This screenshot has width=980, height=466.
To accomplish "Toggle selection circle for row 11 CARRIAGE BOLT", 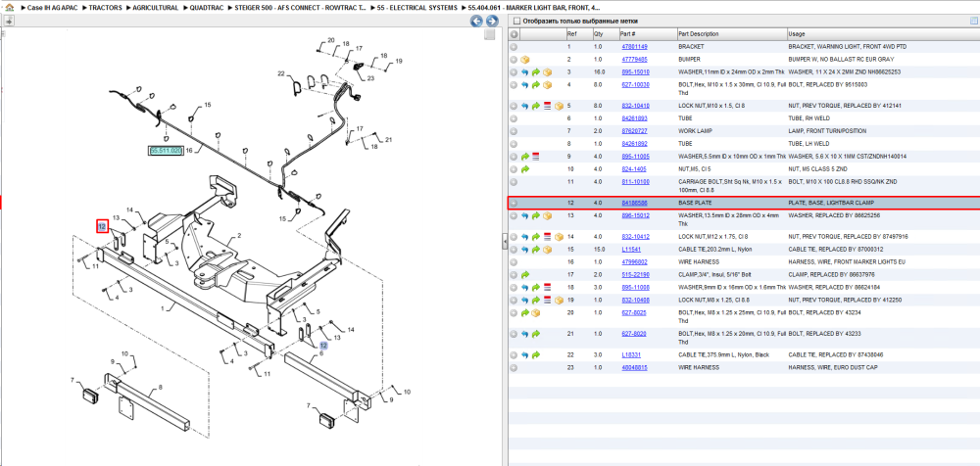I will [514, 182].
